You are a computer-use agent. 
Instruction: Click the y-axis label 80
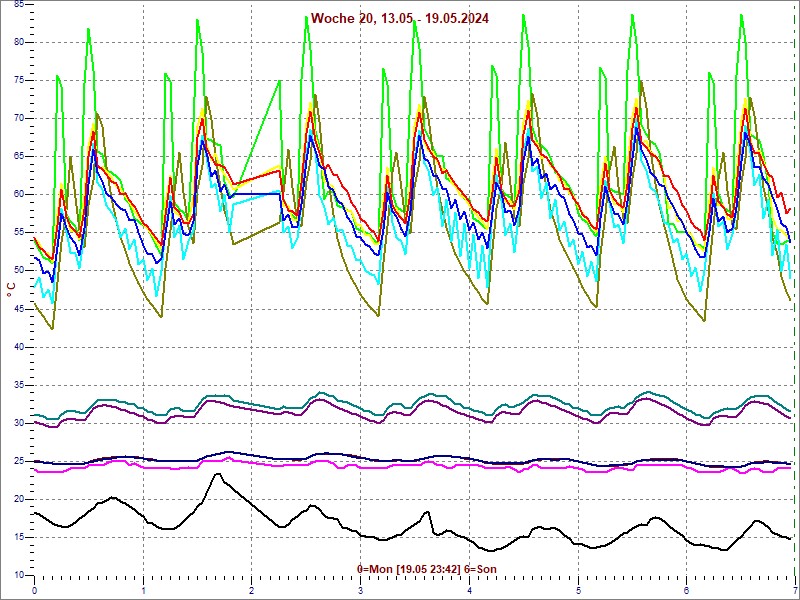[18, 42]
